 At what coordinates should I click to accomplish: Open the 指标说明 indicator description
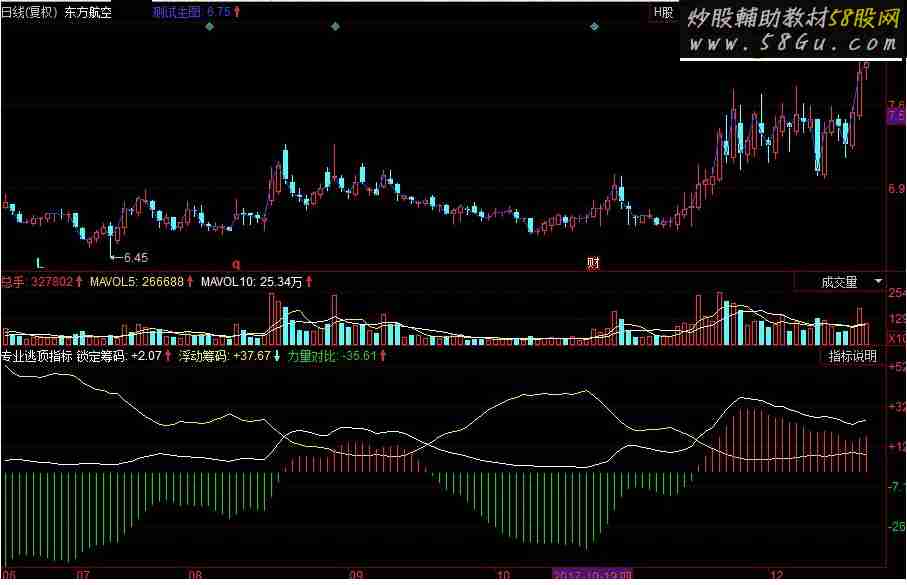pos(852,356)
